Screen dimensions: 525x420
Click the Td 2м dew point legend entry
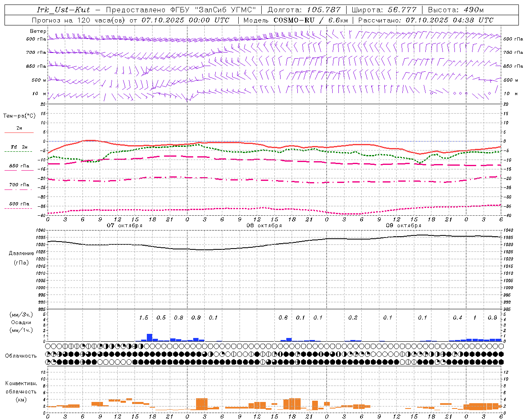click(x=19, y=148)
